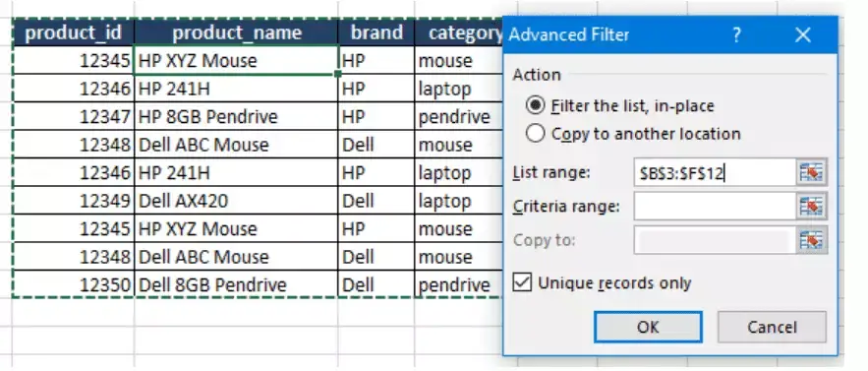Close the Advanced Filter dialog
Viewport: 868px width, 371px height.
pyautogui.click(x=803, y=35)
